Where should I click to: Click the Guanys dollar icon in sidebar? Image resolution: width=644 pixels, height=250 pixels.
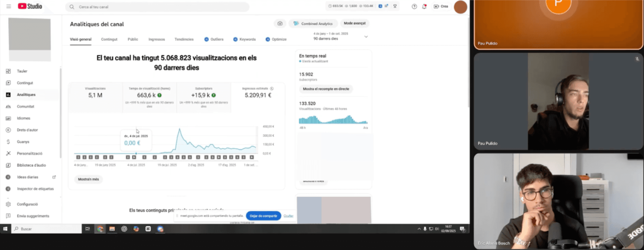(x=8, y=142)
